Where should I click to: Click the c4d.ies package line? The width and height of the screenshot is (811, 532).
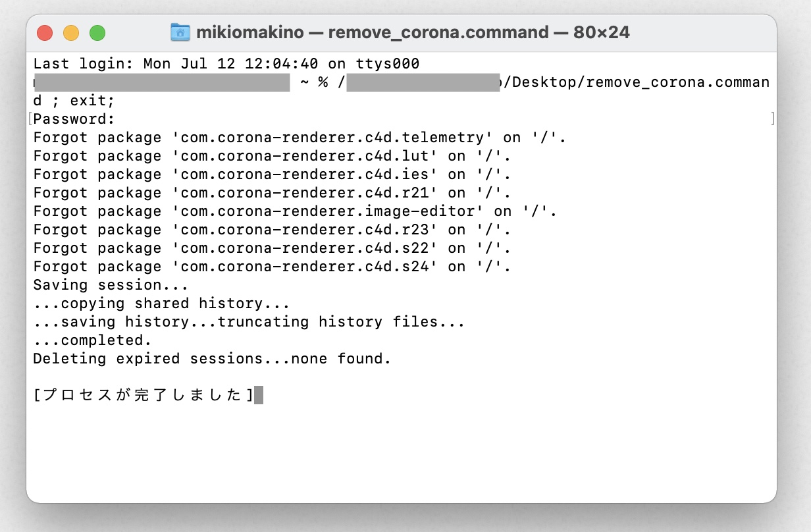272,174
